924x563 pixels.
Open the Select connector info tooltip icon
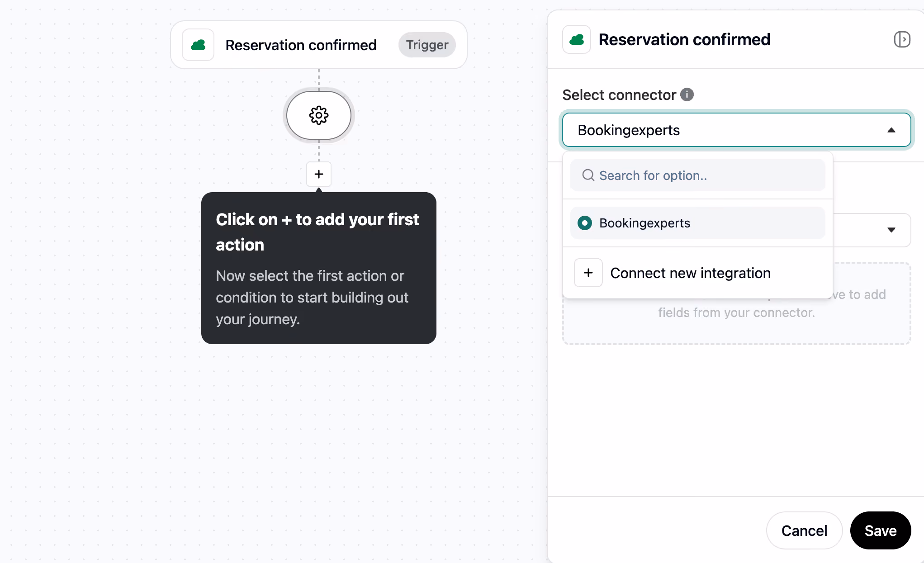687,95
